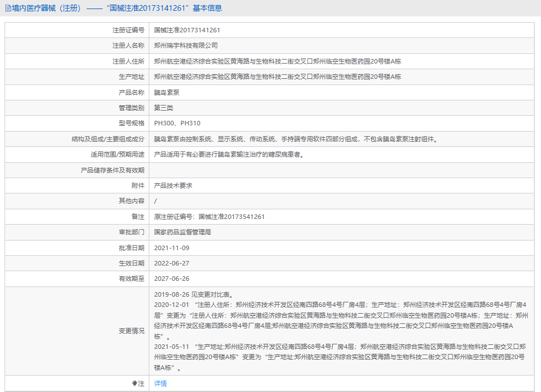Click the 生产地址 address value

pyautogui.click(x=278, y=77)
